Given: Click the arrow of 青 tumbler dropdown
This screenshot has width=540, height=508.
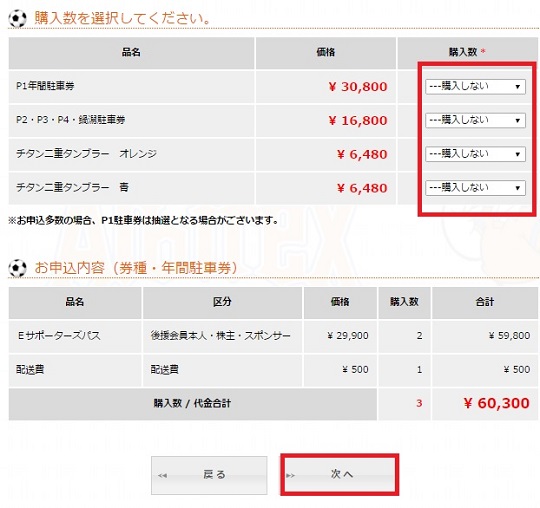Looking at the screenshot, I should 517,188.
